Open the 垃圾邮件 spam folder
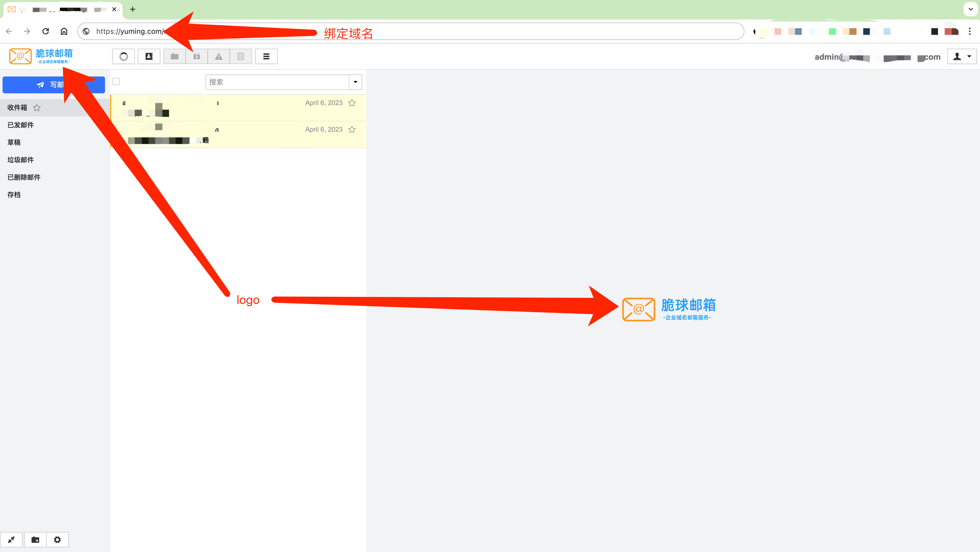The height and width of the screenshot is (552, 980). (20, 160)
